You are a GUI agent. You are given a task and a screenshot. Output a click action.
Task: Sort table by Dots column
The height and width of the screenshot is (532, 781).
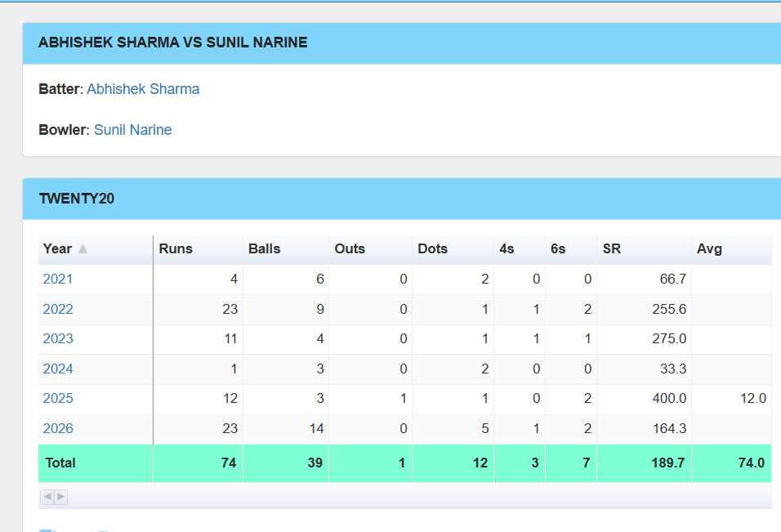click(453, 249)
